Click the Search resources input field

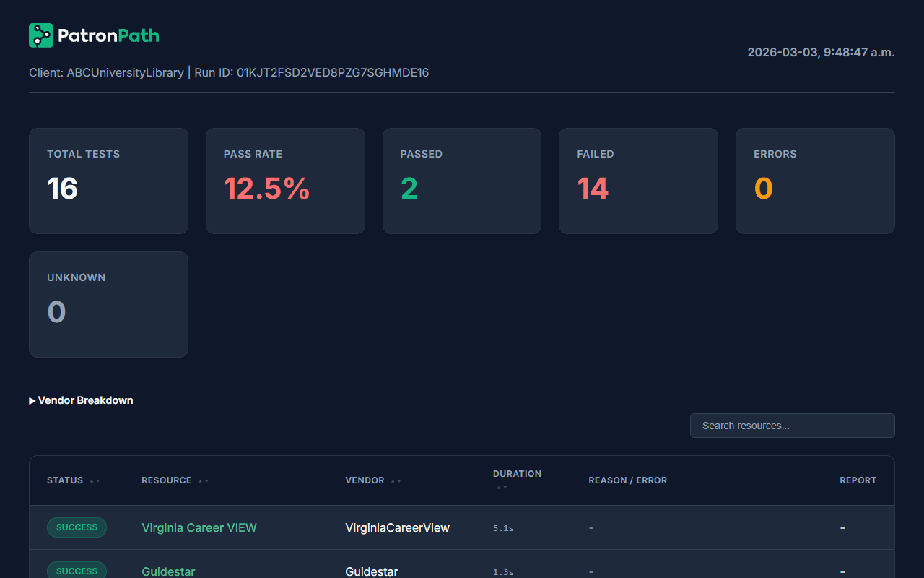pyautogui.click(x=792, y=425)
